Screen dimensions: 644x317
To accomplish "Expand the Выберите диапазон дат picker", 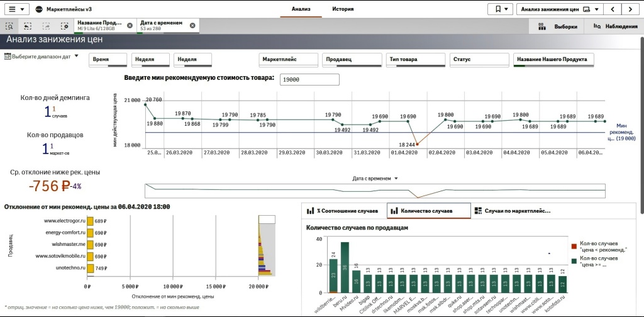I will pyautogui.click(x=41, y=57).
